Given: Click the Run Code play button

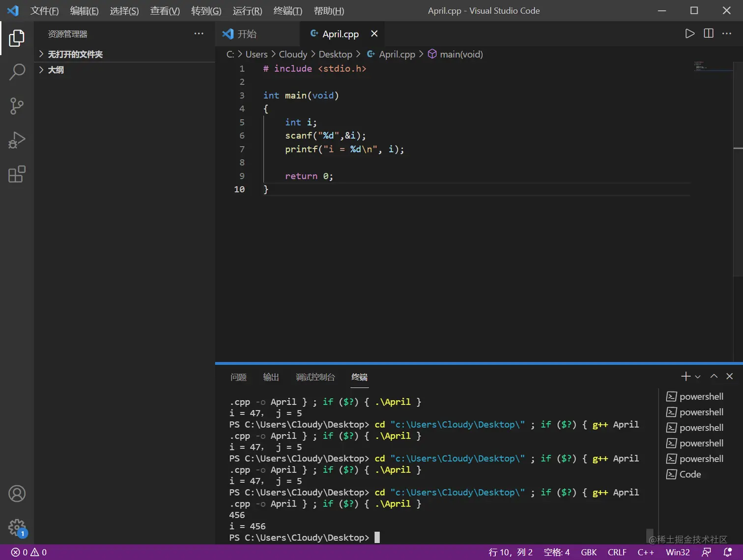Looking at the screenshot, I should (690, 33).
